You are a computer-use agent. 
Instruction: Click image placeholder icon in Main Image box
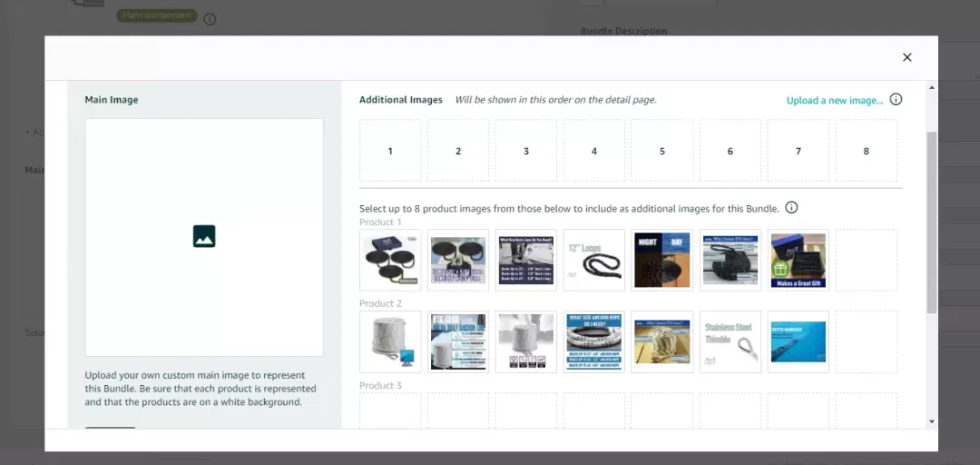[x=204, y=236]
